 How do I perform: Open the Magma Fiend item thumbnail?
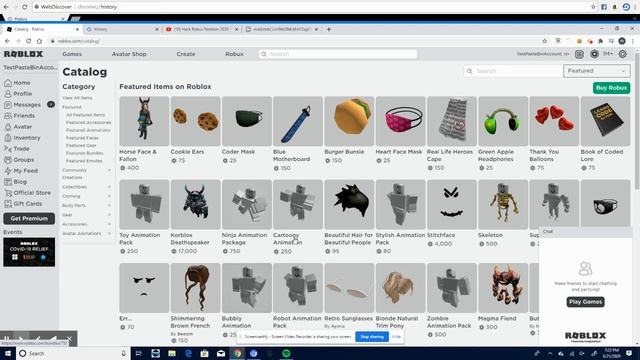coord(503,288)
